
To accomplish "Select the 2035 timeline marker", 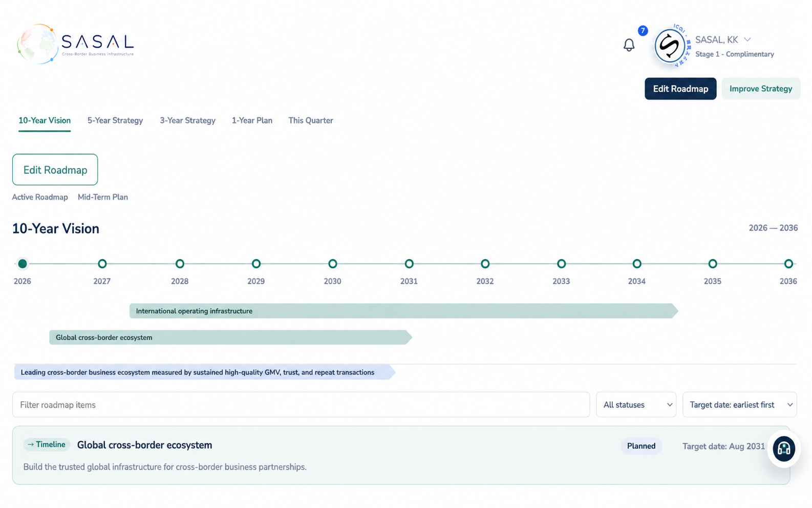I will click(x=713, y=264).
